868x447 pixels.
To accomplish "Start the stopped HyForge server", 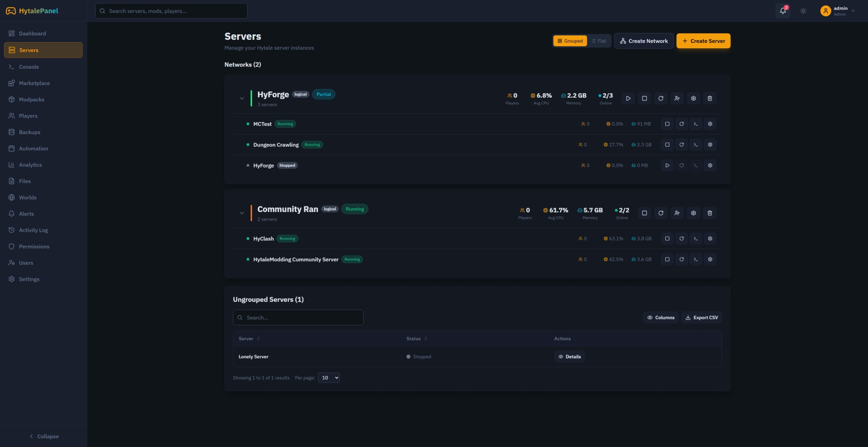I will tap(667, 165).
